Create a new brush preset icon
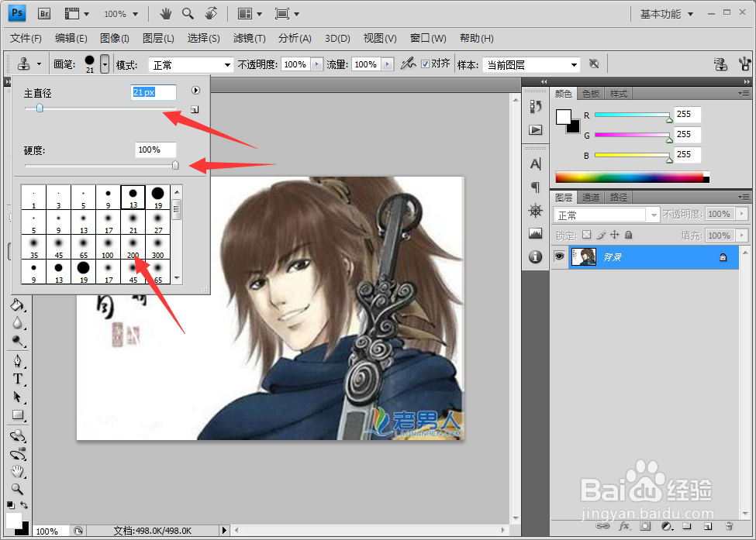This screenshot has width=756, height=540. [x=195, y=110]
